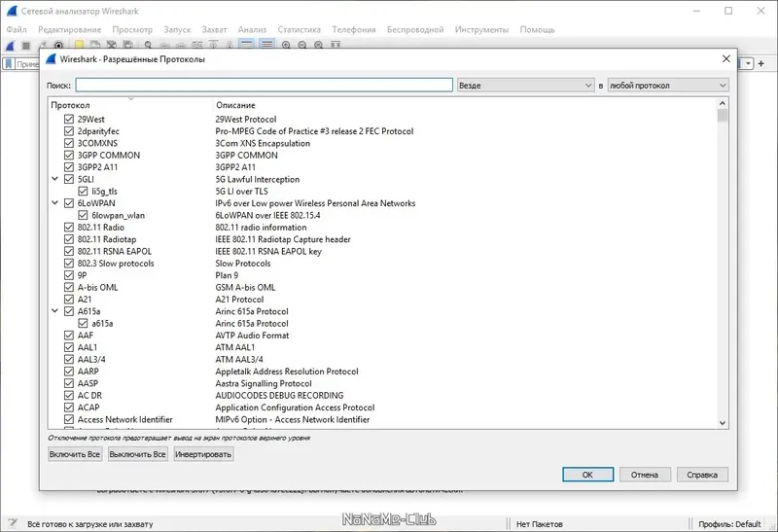Click the Выключить Все button
778x532 pixels.
pos(137,454)
